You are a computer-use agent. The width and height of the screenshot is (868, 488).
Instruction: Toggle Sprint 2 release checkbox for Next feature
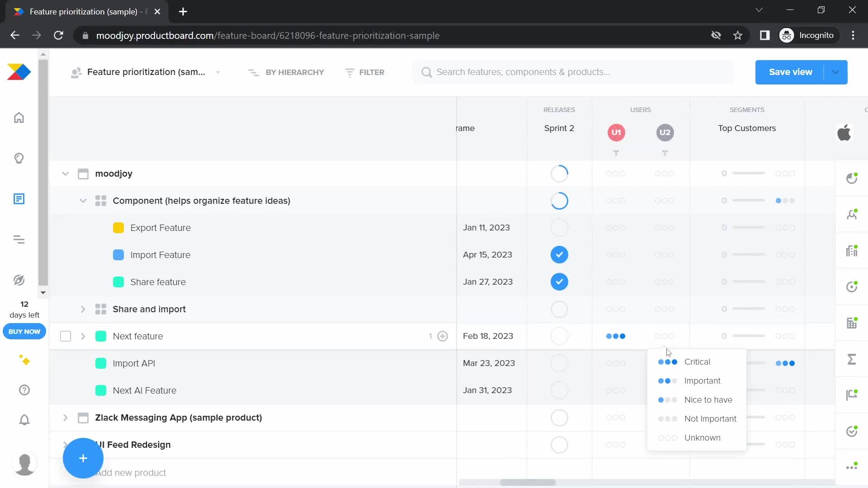click(560, 335)
